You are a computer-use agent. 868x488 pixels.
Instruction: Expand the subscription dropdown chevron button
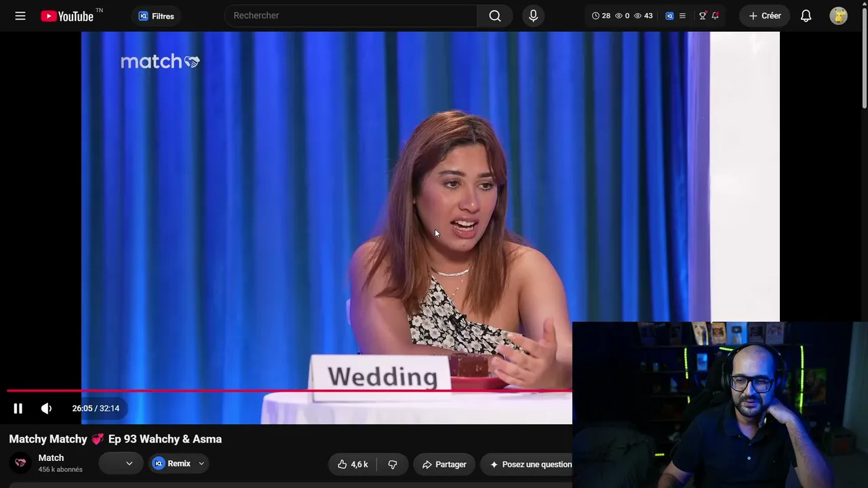121,464
